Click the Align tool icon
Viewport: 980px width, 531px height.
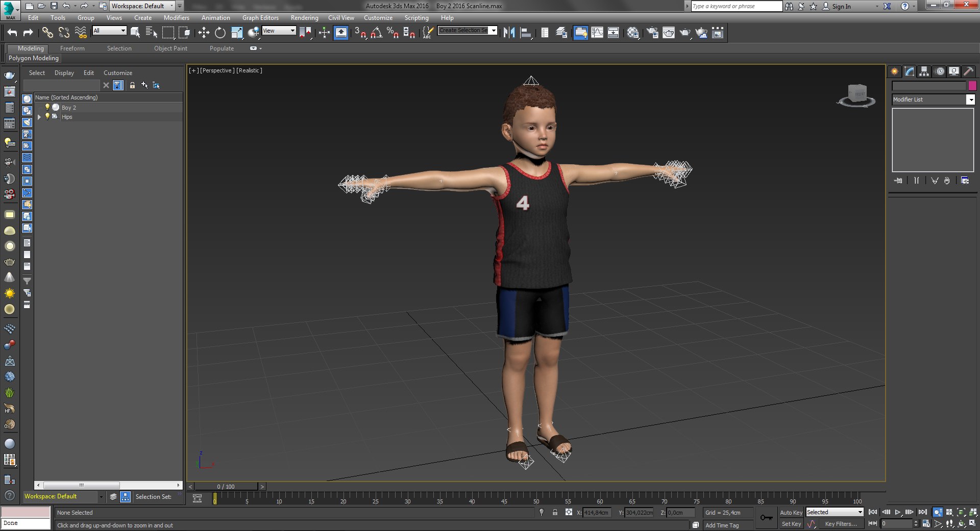point(525,33)
